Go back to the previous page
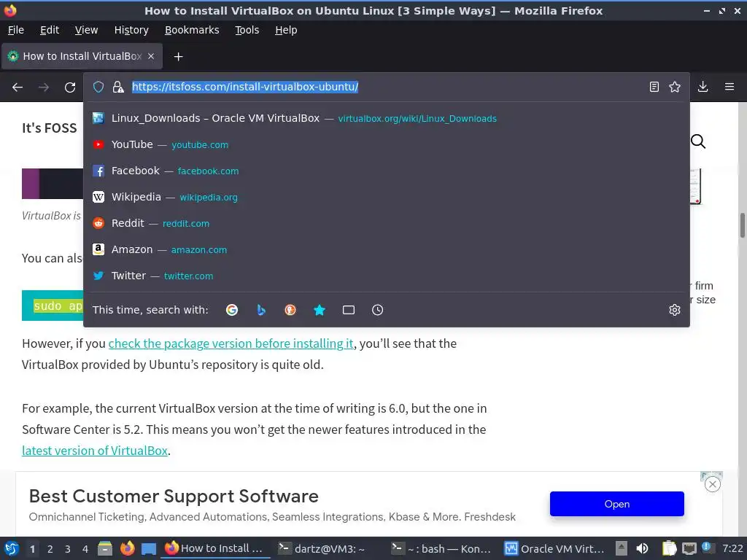Image resolution: width=747 pixels, height=560 pixels. pyautogui.click(x=18, y=87)
